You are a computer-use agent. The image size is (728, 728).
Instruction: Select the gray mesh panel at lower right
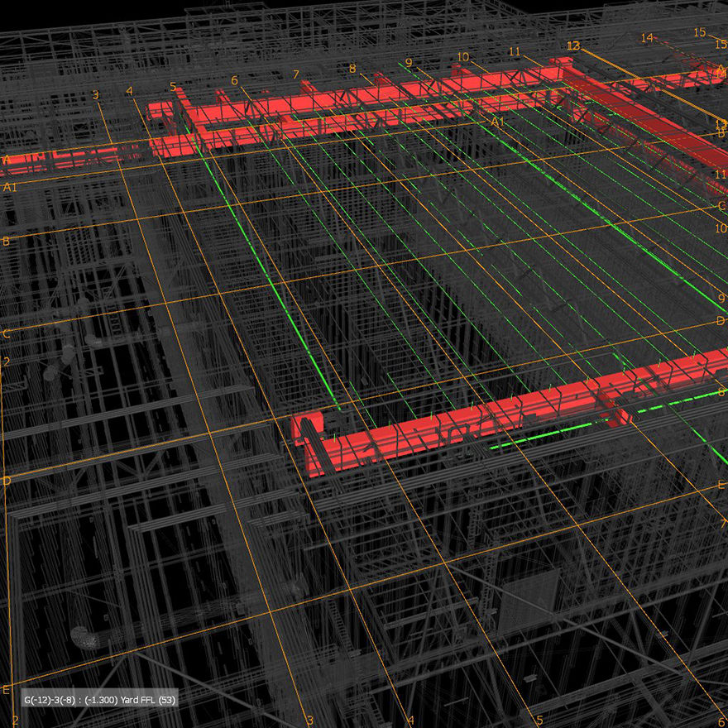click(529, 597)
